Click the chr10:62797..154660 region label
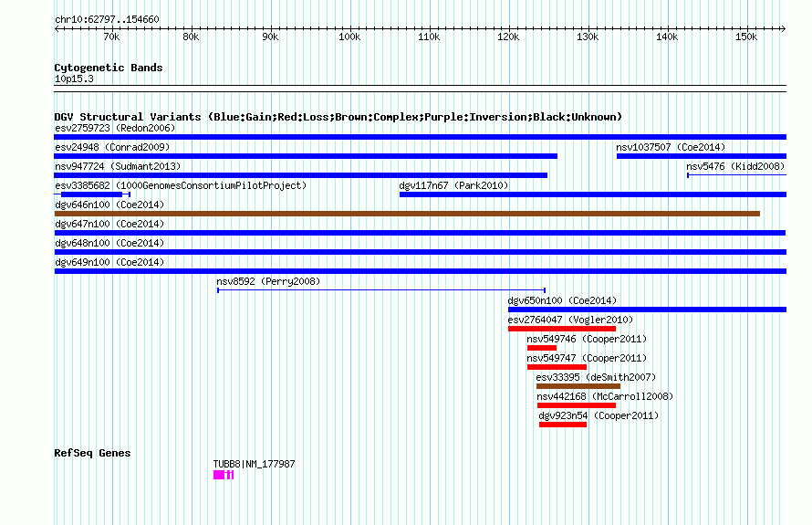This screenshot has height=525, width=812. tap(107, 19)
